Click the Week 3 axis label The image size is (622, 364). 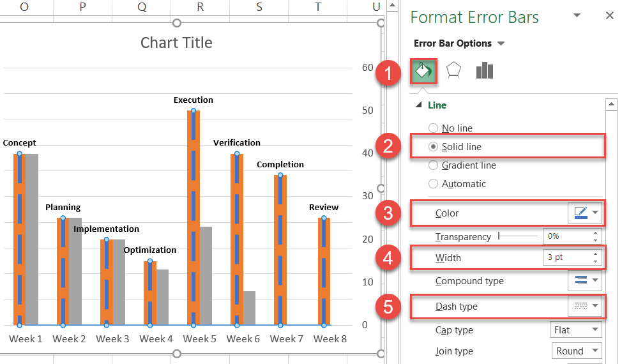point(112,339)
